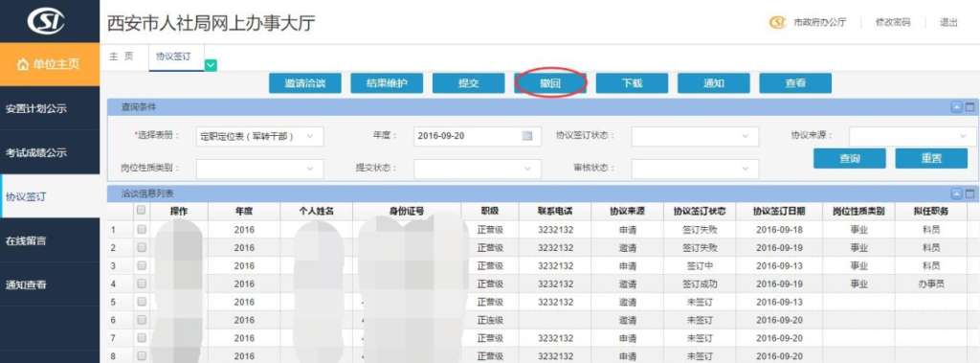980x363 pixels.
Task: Click the 查询 button
Action: 850,158
